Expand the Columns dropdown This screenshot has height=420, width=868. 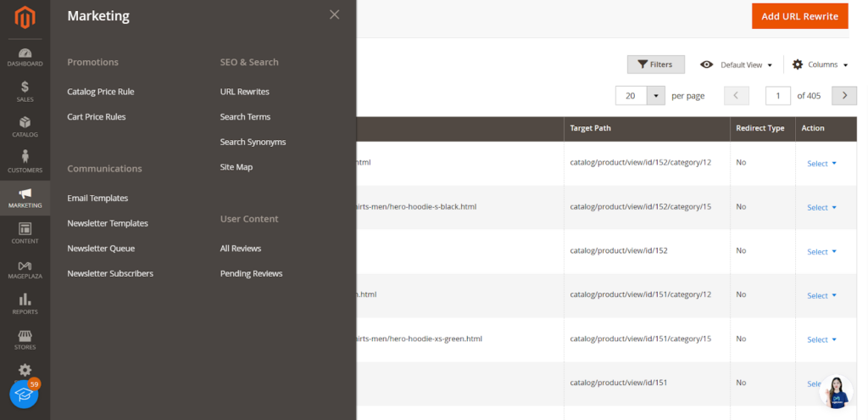[x=820, y=64]
